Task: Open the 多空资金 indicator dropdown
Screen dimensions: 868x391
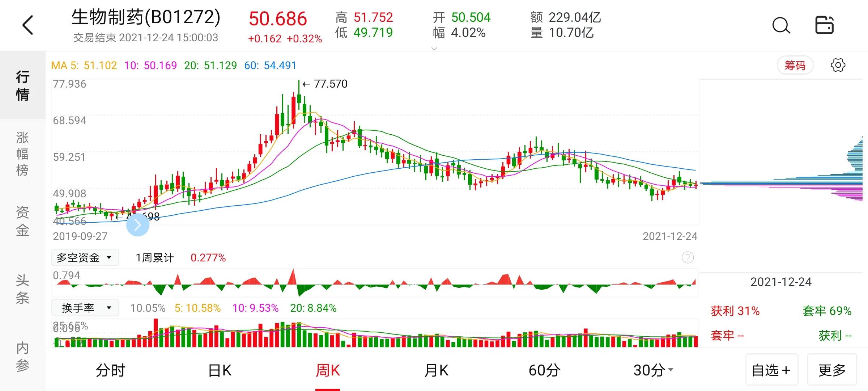Action: pyautogui.click(x=85, y=258)
